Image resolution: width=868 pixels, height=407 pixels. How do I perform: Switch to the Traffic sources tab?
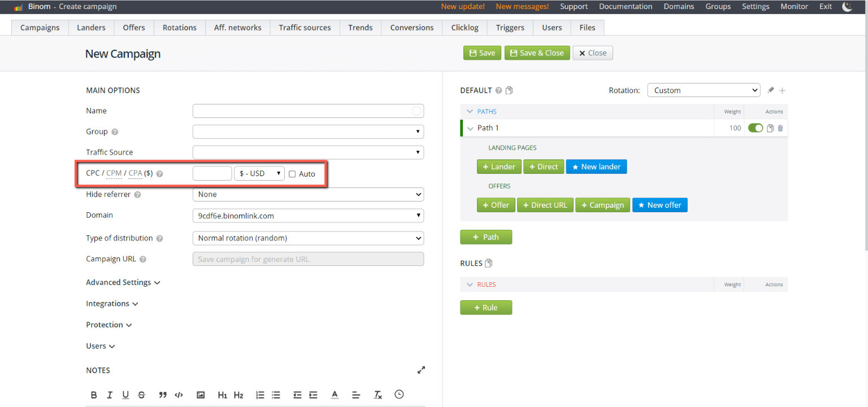coord(305,28)
